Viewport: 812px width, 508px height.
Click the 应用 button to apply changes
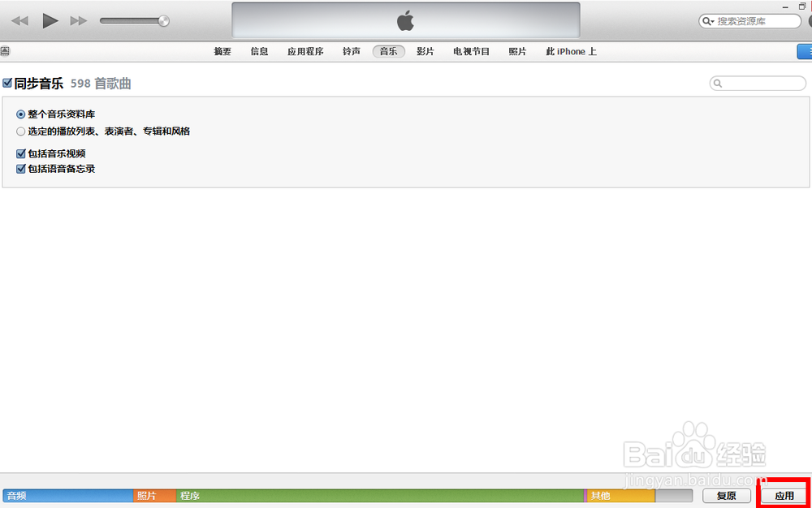point(783,495)
